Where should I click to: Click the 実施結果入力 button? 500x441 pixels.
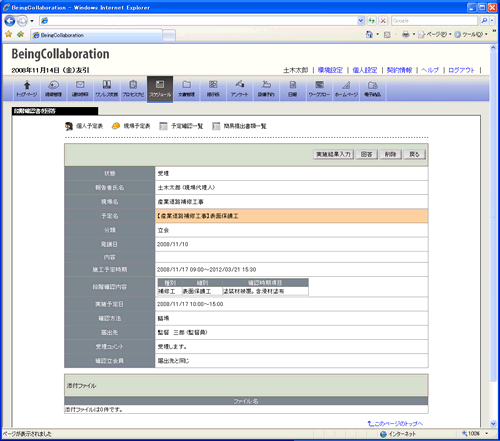(x=333, y=154)
